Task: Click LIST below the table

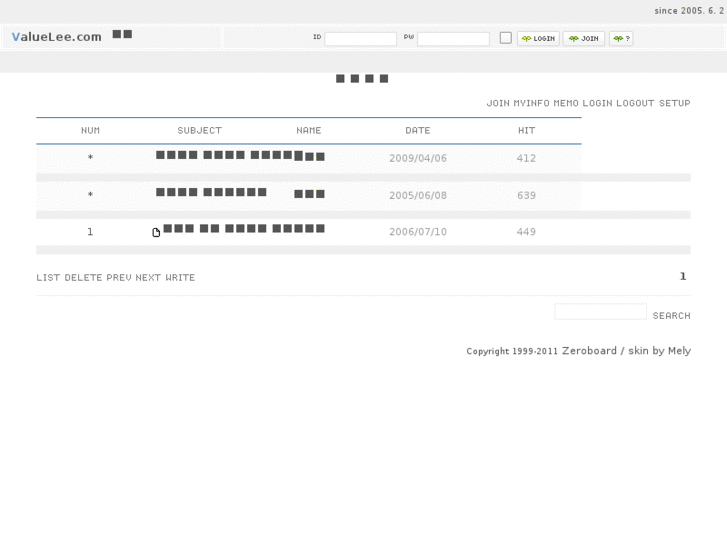Action: click(48, 277)
